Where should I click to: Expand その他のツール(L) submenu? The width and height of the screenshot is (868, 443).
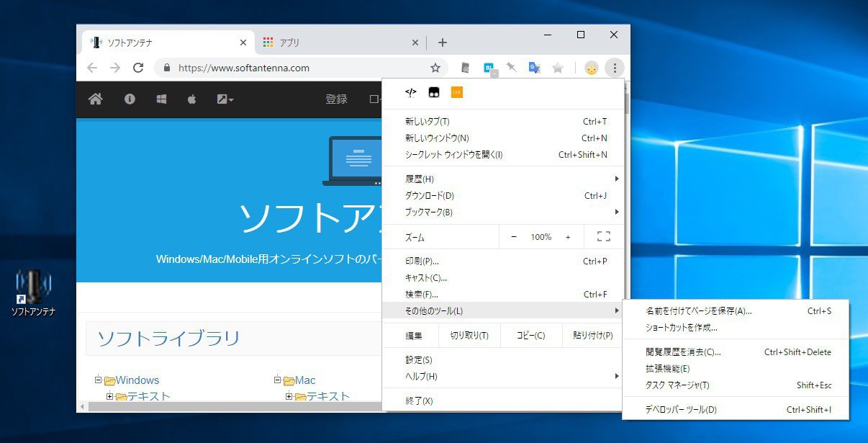502,311
